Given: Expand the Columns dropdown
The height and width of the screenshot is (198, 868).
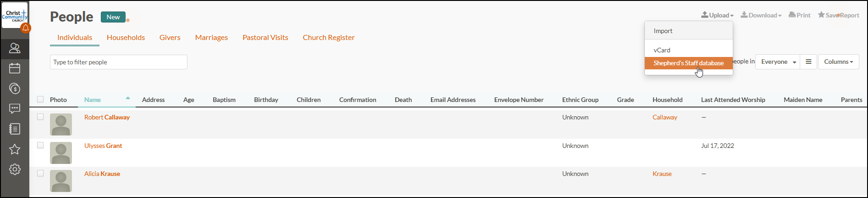Looking at the screenshot, I should 838,62.
